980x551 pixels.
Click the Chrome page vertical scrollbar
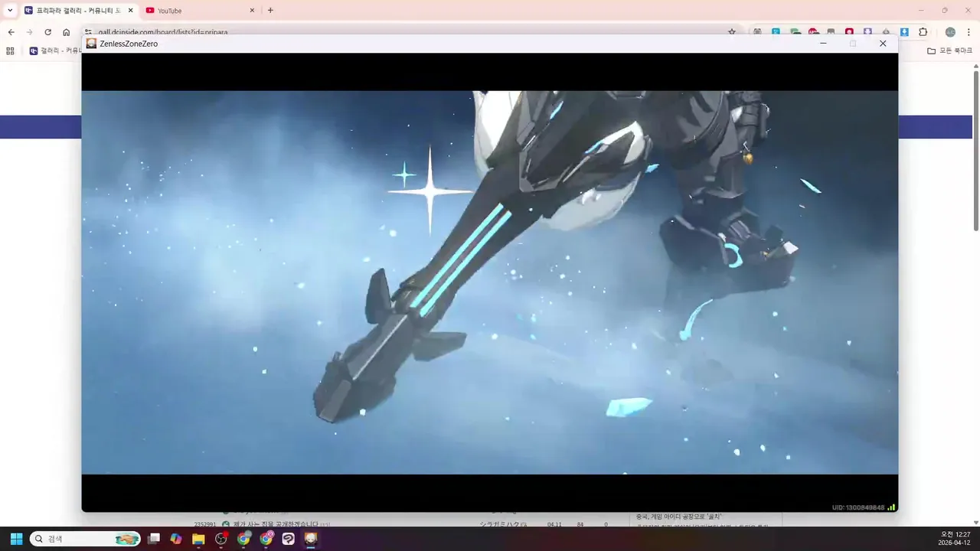tap(976, 150)
